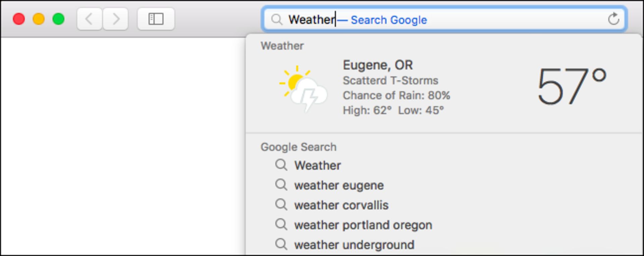Click the yellow minimize window button

coord(39,19)
